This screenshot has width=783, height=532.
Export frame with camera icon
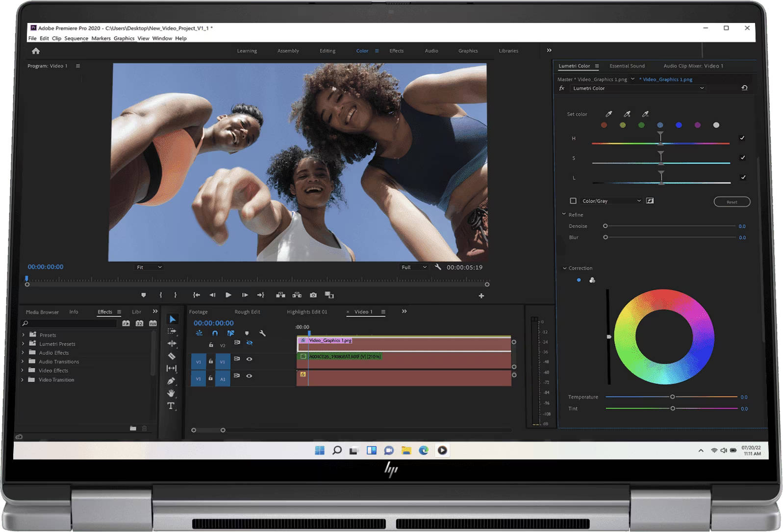pos(313,295)
